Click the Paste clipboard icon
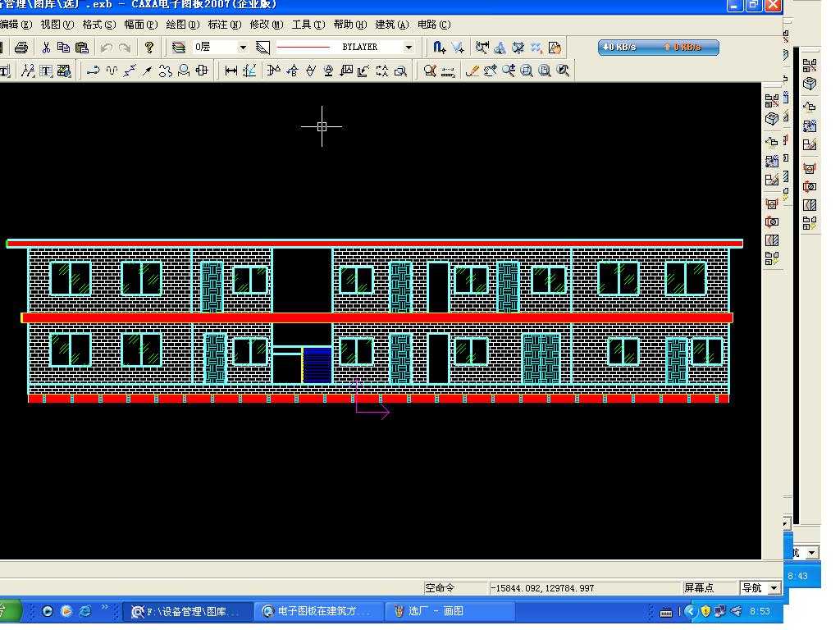 coord(81,48)
